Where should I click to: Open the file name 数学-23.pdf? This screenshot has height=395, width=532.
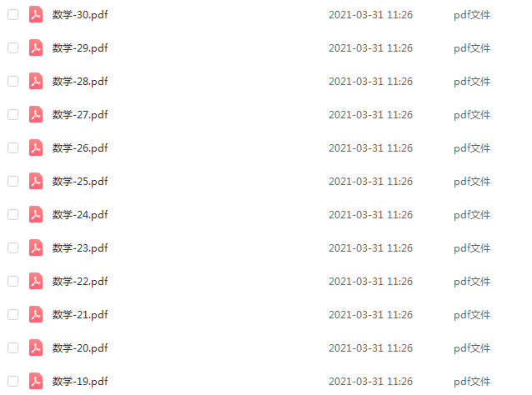click(80, 248)
